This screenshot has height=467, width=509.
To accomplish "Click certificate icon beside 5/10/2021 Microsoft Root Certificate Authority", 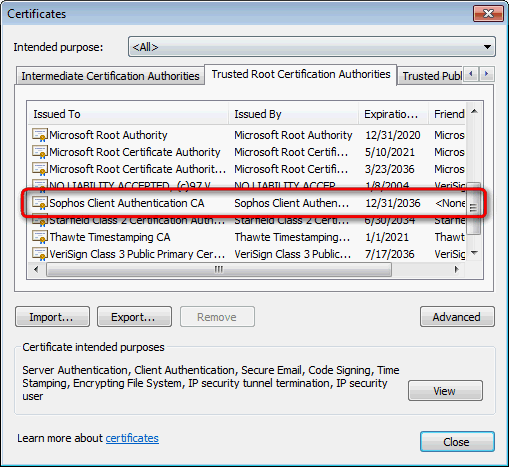I will [40, 152].
